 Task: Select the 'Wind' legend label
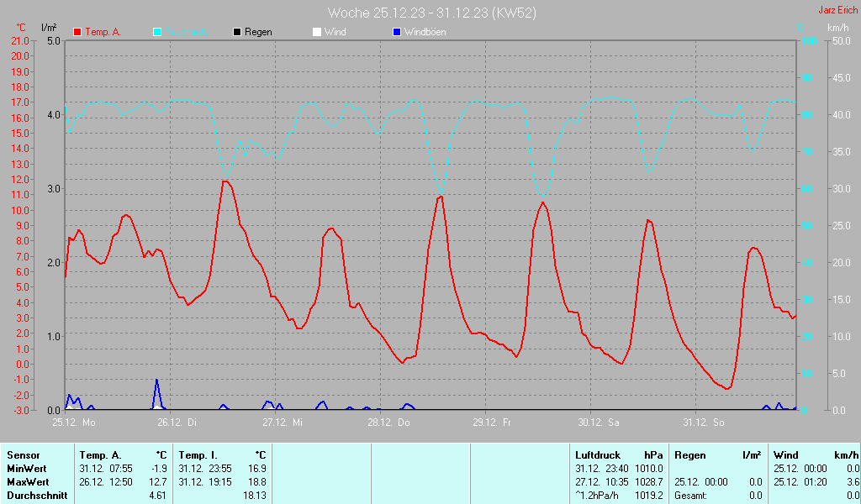tap(335, 32)
